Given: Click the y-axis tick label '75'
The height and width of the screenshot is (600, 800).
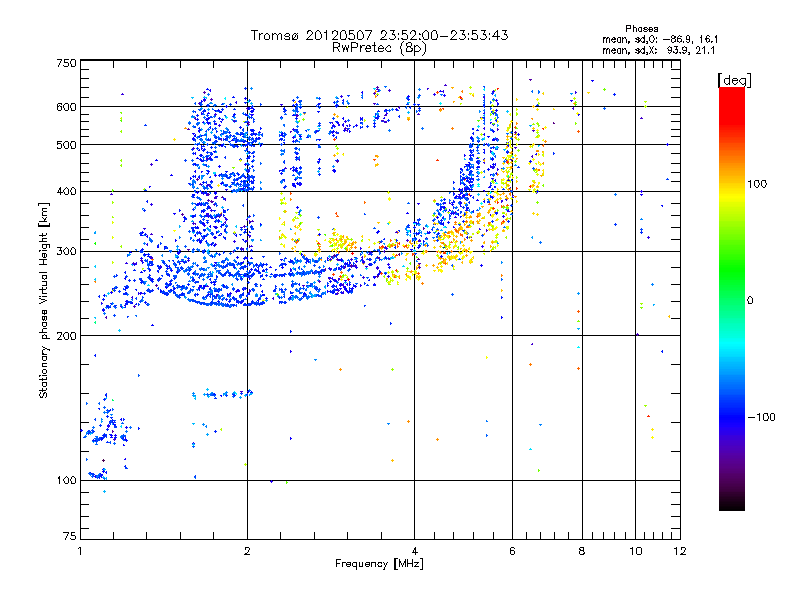Looking at the screenshot, I should click(x=70, y=536).
